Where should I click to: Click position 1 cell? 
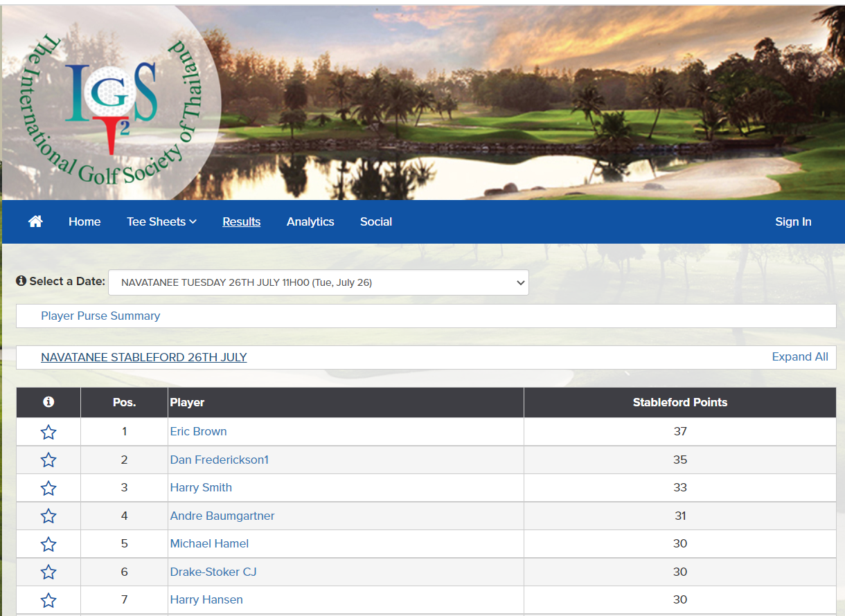click(x=125, y=431)
